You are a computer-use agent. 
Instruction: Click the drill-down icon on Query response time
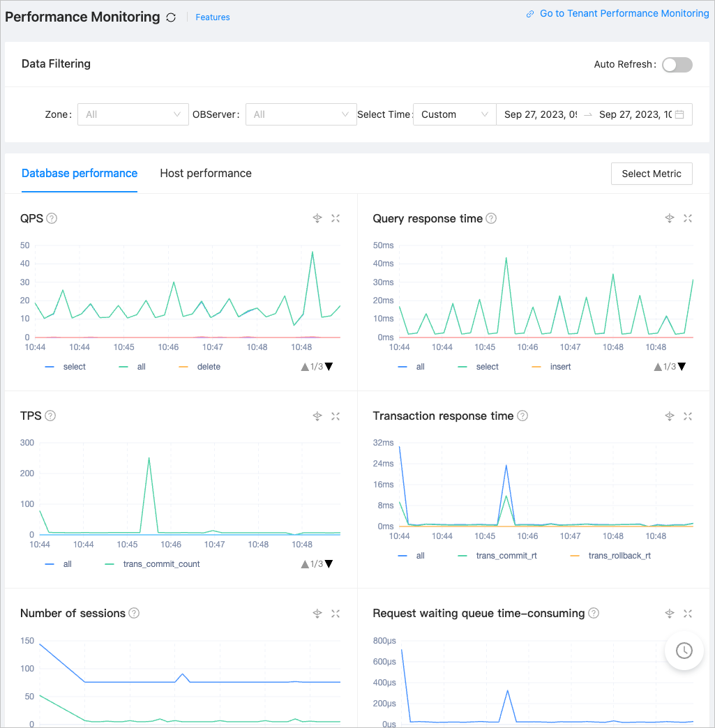click(x=670, y=218)
